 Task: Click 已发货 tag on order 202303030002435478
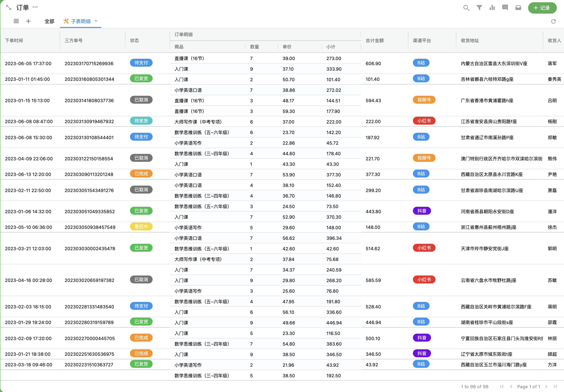[x=141, y=248]
